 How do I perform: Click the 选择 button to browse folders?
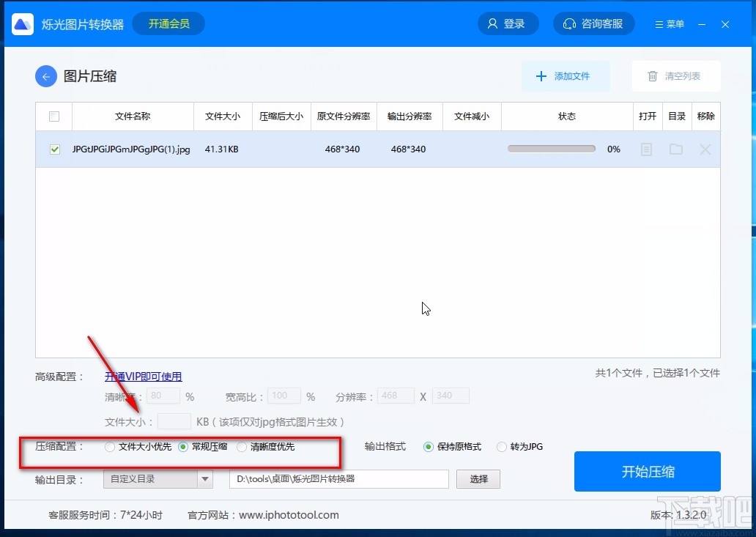[478, 478]
